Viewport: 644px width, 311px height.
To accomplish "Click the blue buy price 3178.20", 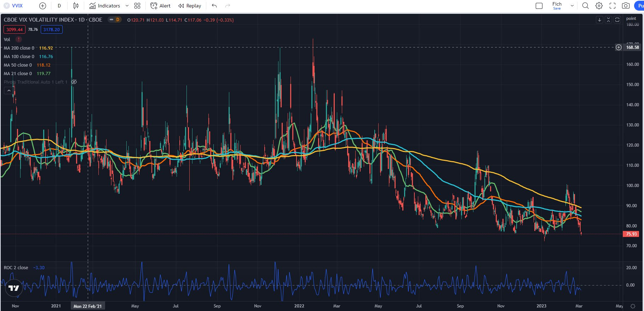I will [x=52, y=30].
